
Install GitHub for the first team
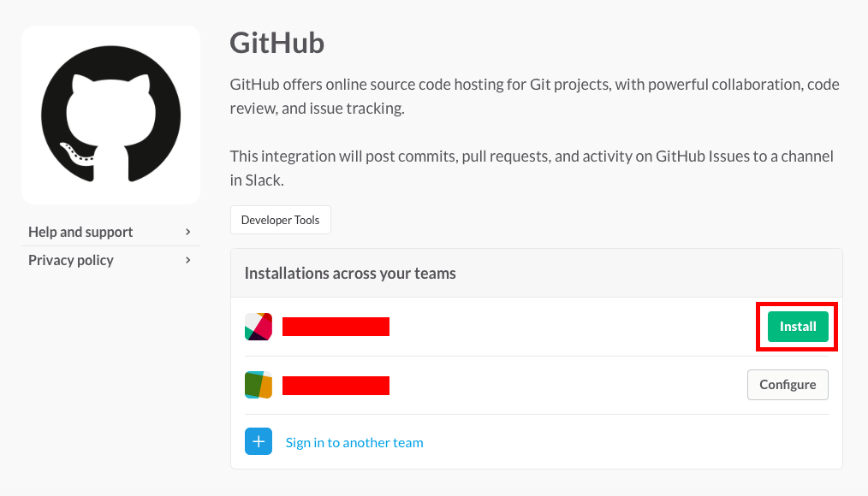(798, 326)
